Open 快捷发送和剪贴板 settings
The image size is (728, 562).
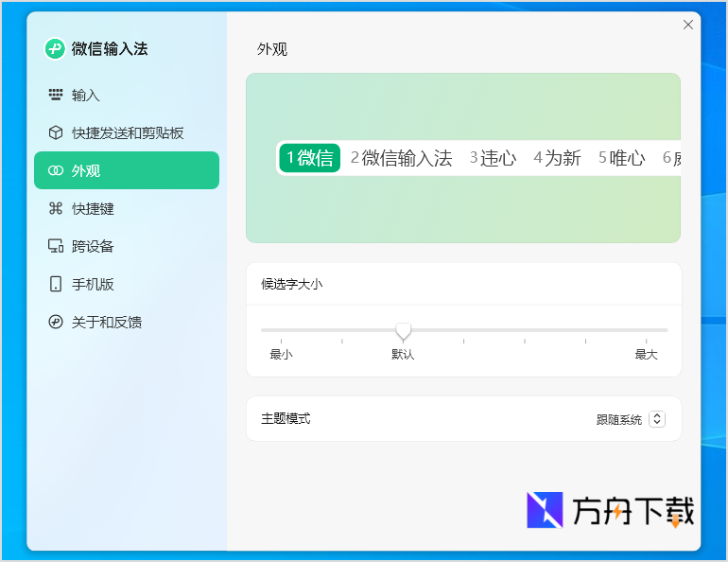[127, 132]
